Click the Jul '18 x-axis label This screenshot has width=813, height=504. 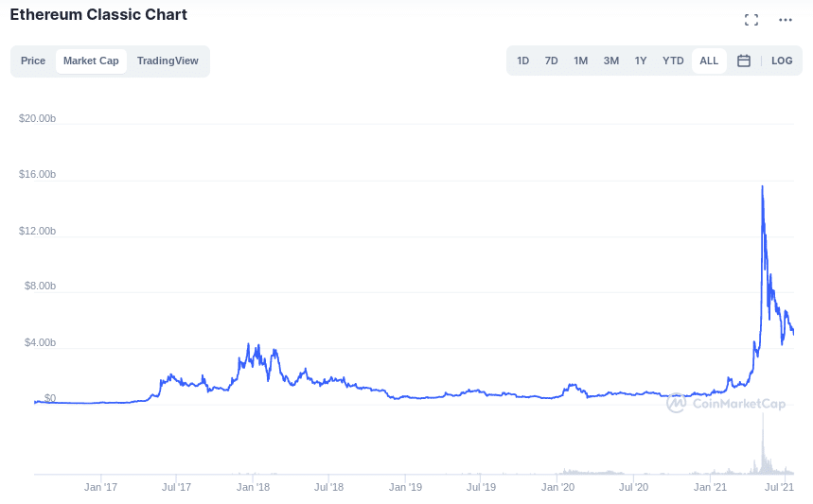pos(328,487)
